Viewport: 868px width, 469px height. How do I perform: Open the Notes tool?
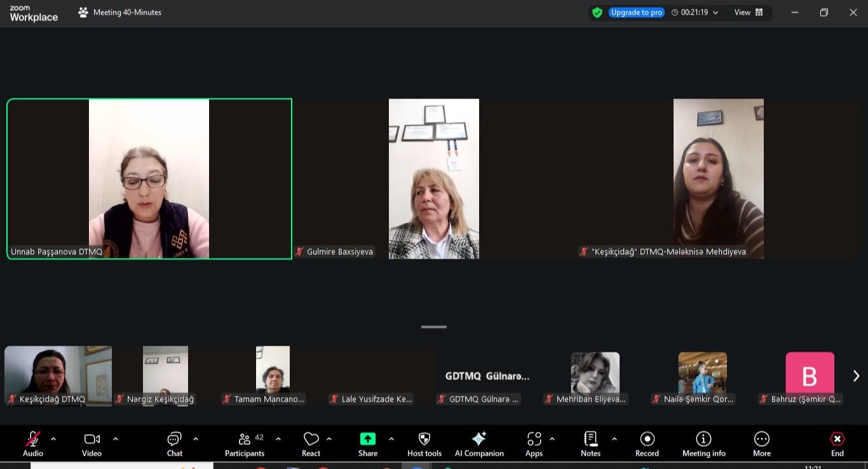590,444
